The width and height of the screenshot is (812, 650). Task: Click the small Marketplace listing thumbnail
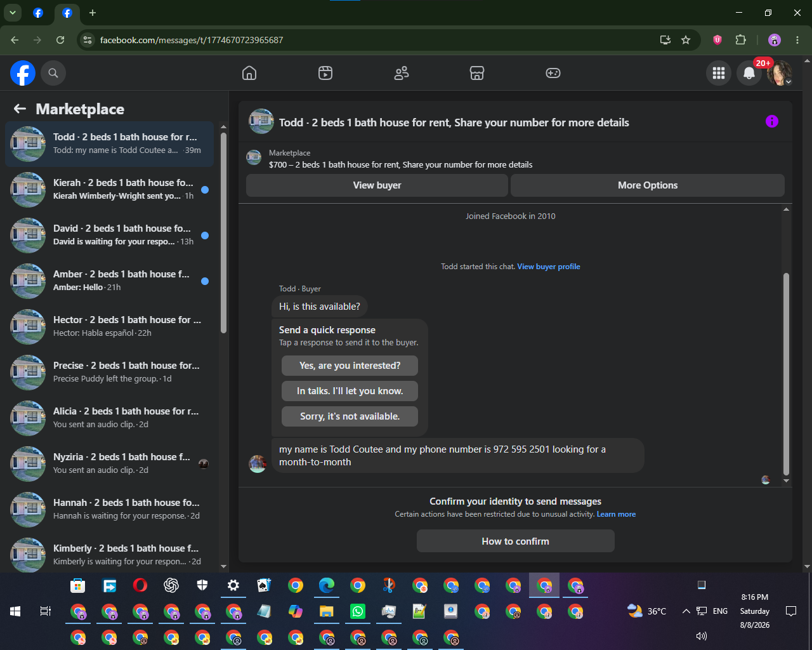click(254, 157)
